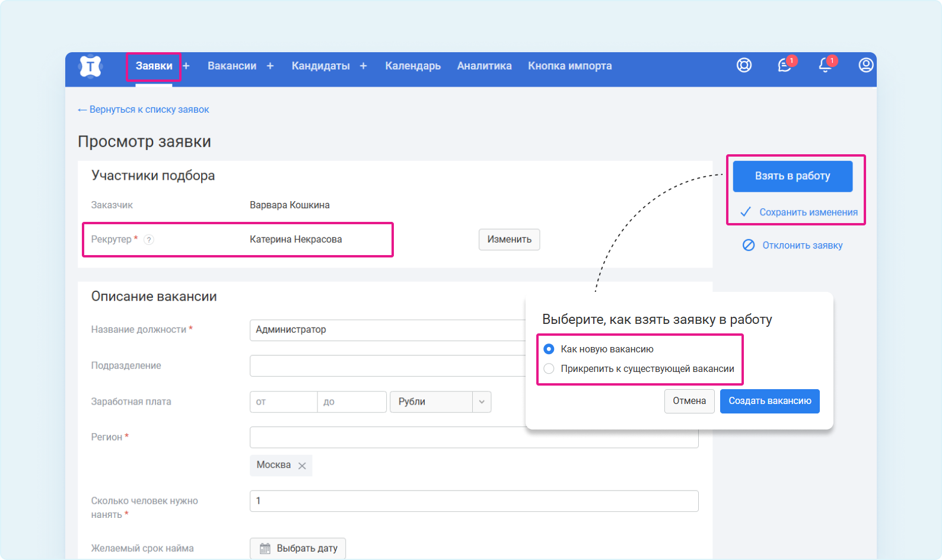Follow 'Вернуться к списку заявок' link
This screenshot has height=560, width=942.
point(144,110)
